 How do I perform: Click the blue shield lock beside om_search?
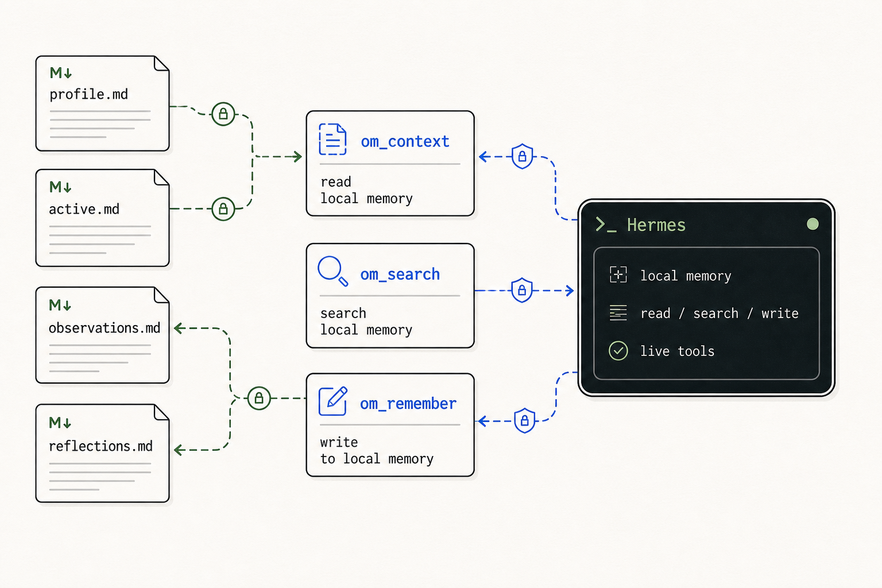click(522, 290)
